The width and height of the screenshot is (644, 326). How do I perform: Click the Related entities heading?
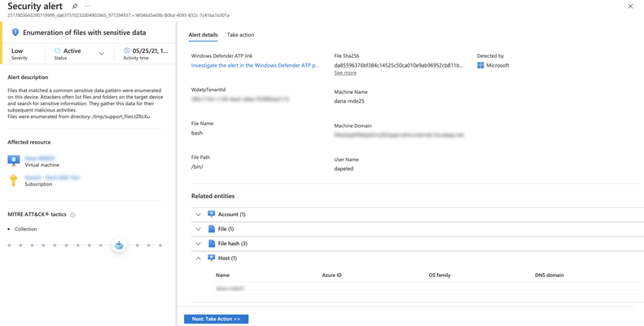pos(212,196)
